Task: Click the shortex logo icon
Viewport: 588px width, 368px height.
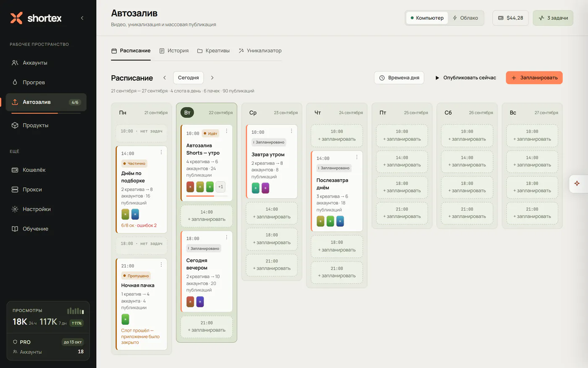Action: [16, 18]
